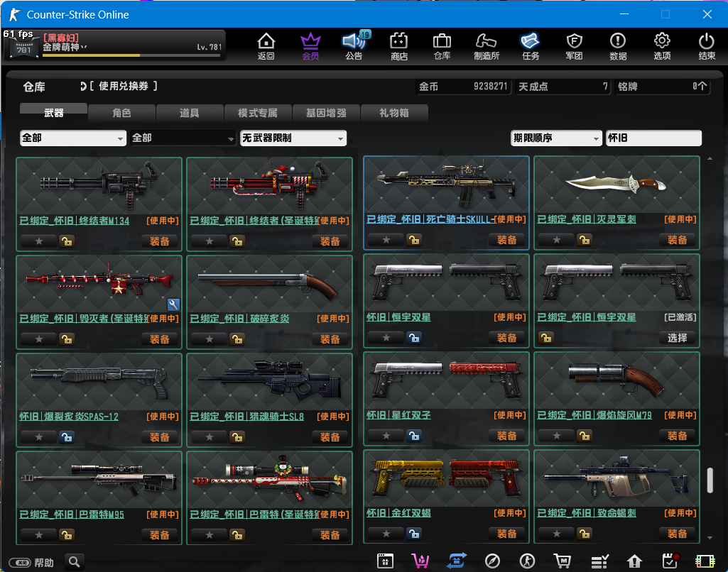Click 装备 on 致命蝎刺 card

pyautogui.click(x=677, y=534)
